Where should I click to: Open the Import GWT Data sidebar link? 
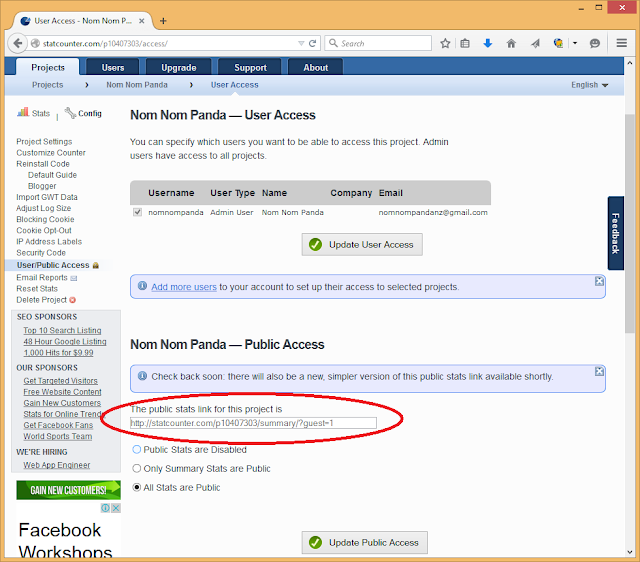pyautogui.click(x=47, y=197)
